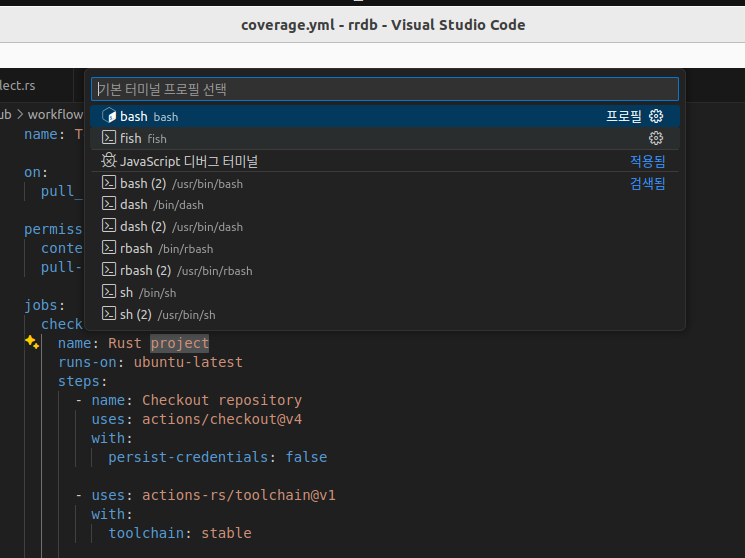This screenshot has height=558, width=745.
Task: Open settings gear for the bash profile
Action: pos(656,116)
